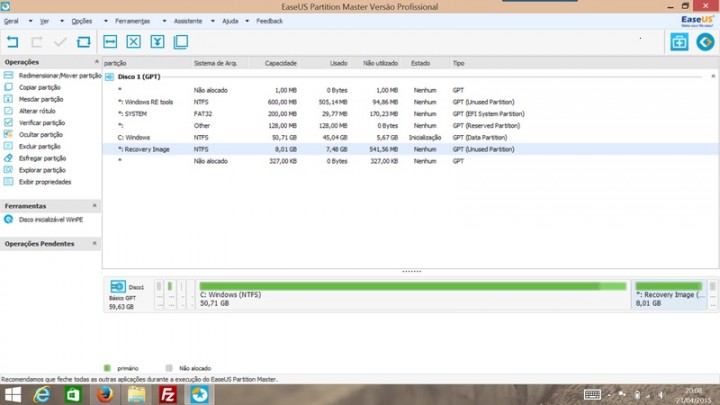Select the 128,00 MB Other reserved row

tap(411, 125)
